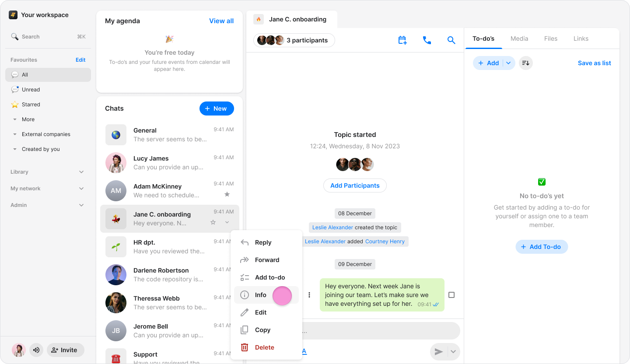Open the message three-dot options menu
The height and width of the screenshot is (364, 630).
point(309,295)
